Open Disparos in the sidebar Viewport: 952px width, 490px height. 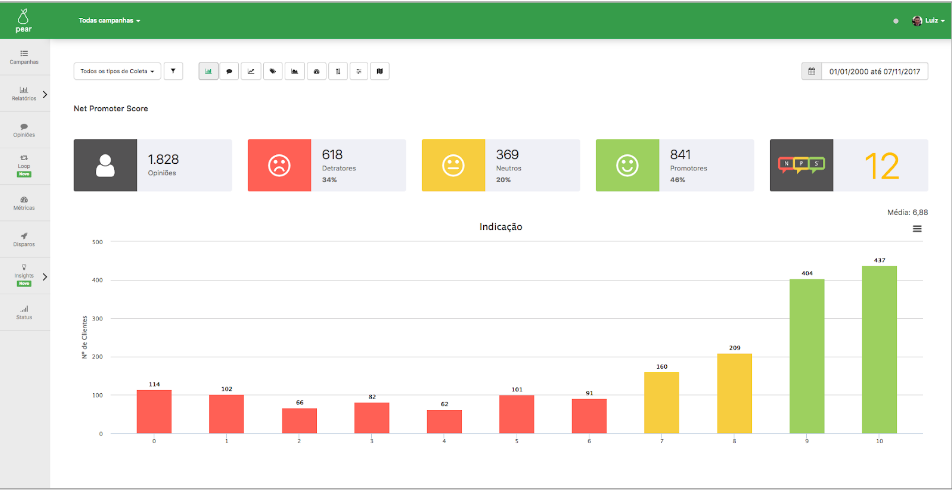(x=24, y=239)
